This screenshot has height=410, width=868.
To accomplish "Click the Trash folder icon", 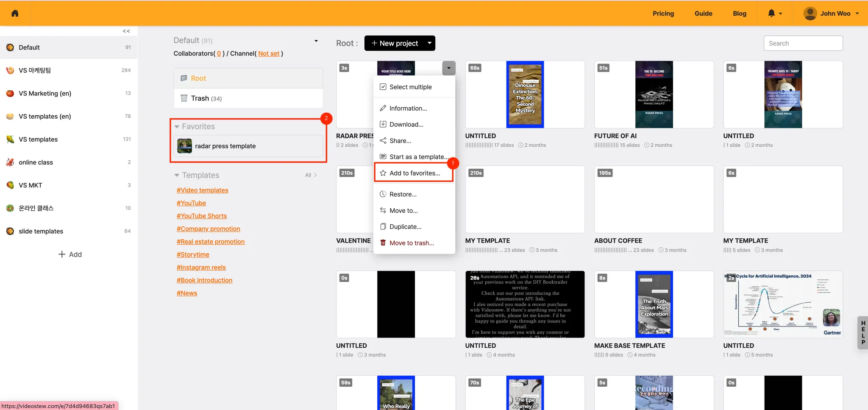I will tap(184, 98).
